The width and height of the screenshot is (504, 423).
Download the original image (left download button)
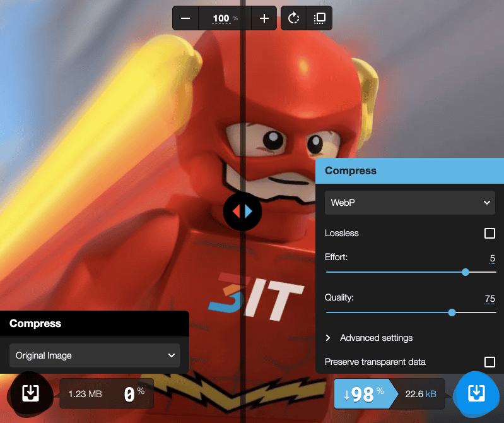pos(31,393)
